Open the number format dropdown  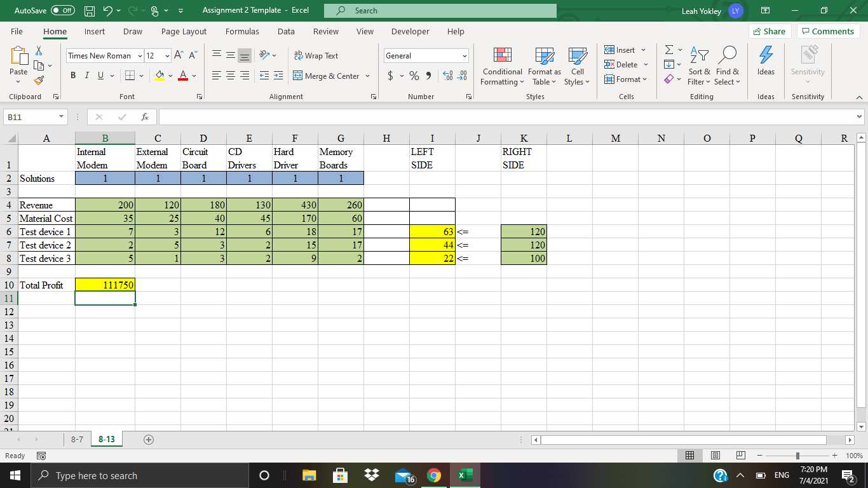[465, 56]
